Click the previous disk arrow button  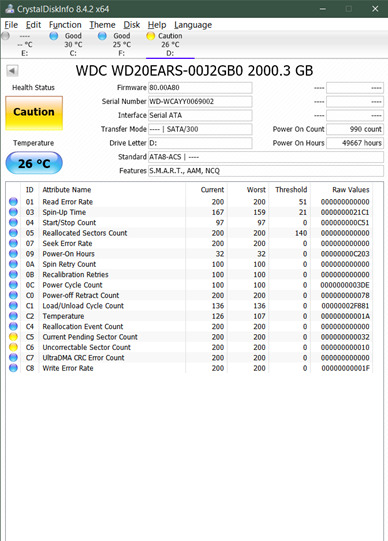[x=12, y=71]
